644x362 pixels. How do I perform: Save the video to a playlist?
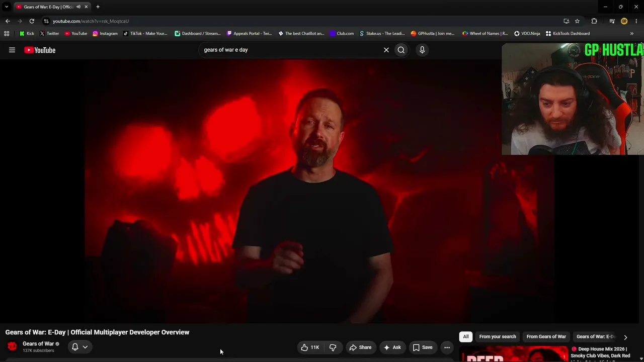click(423, 347)
